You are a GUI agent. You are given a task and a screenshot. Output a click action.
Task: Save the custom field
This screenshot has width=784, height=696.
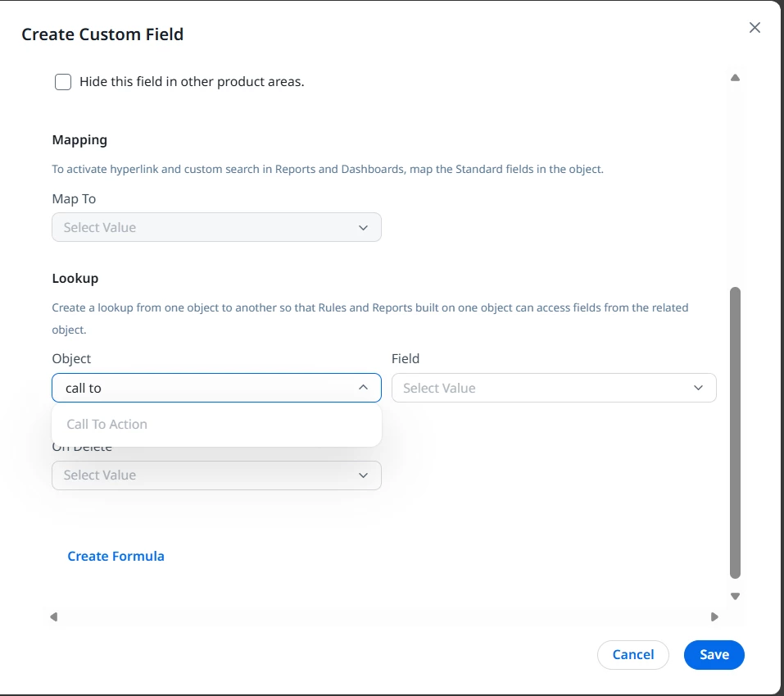[x=714, y=654]
